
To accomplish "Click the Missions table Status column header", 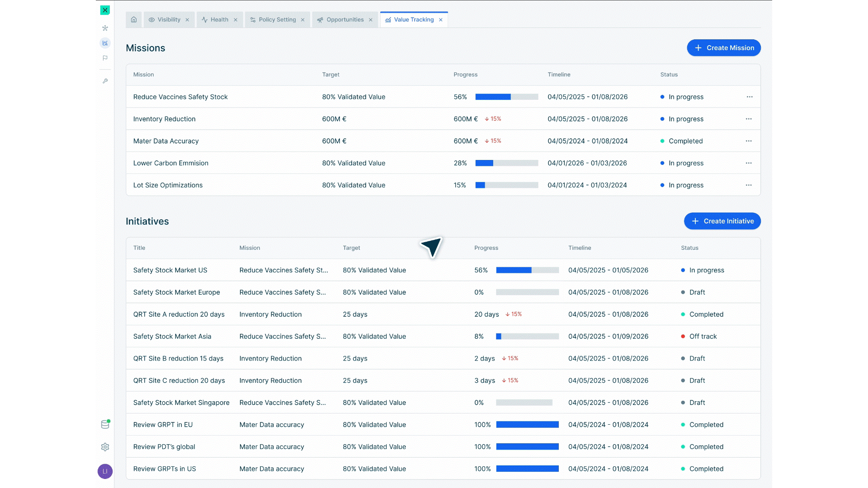I will click(669, 75).
